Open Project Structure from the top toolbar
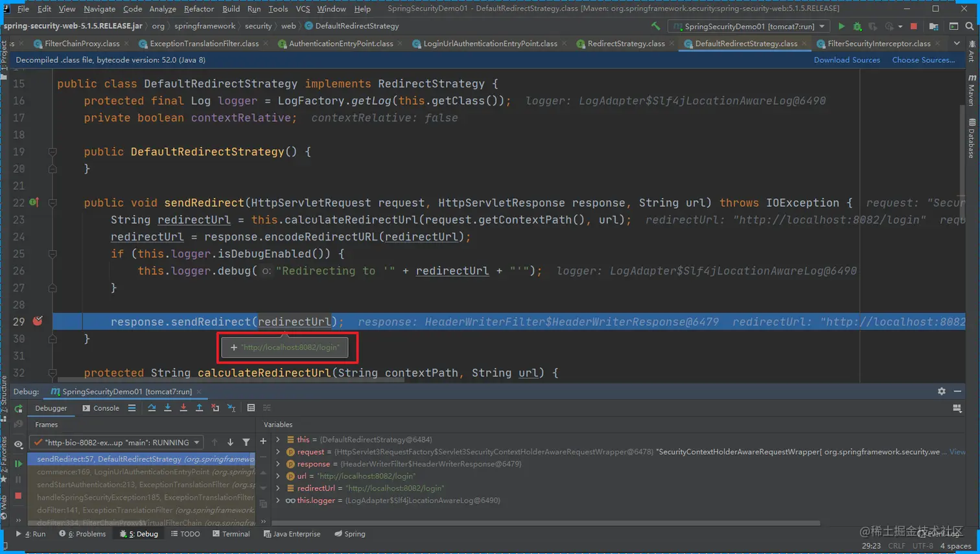This screenshot has width=980, height=554. 933,26
